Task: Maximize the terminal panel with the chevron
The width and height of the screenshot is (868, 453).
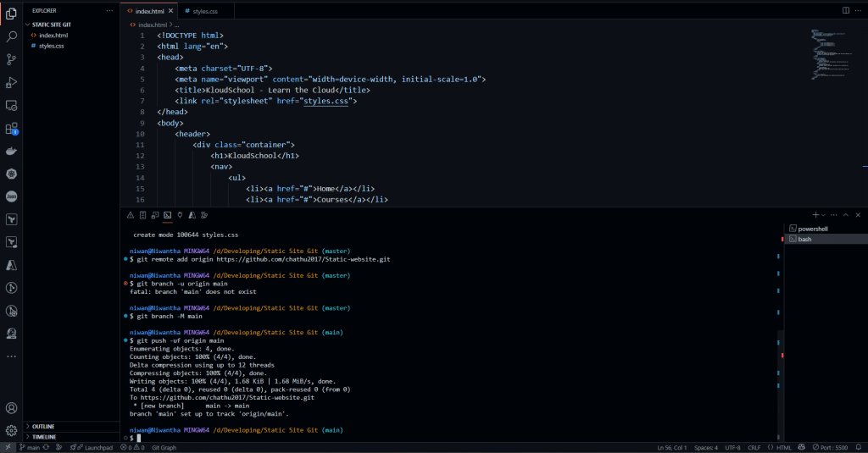Action: [844, 215]
